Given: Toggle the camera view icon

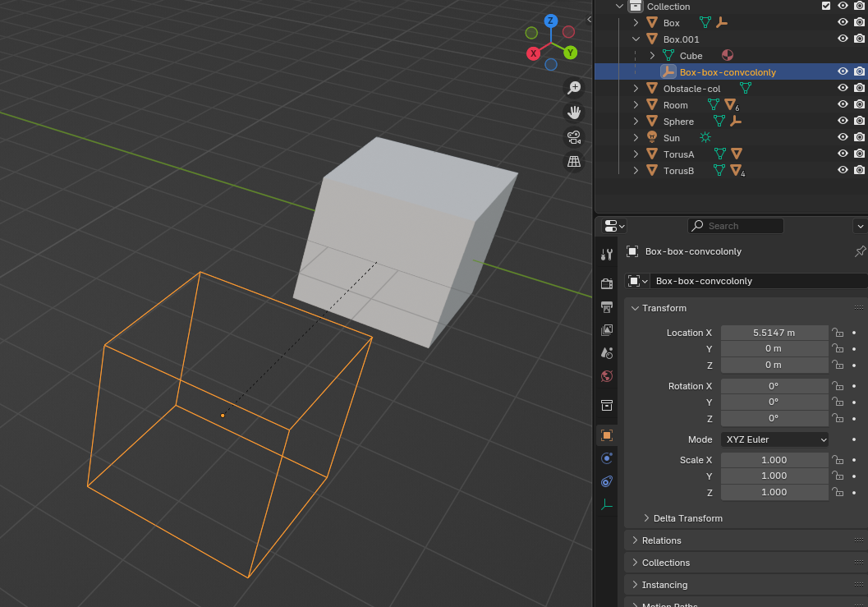Looking at the screenshot, I should tap(574, 137).
